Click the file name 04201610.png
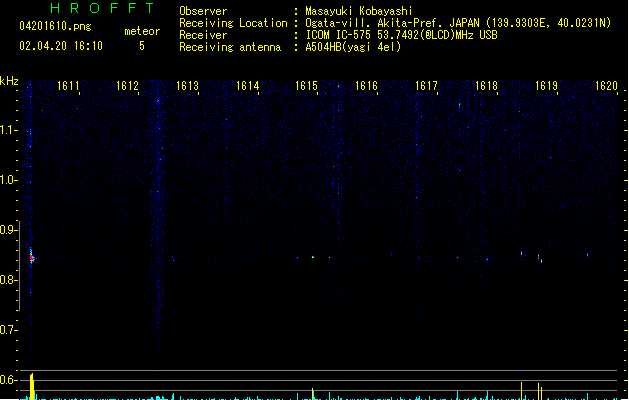 tap(55, 26)
